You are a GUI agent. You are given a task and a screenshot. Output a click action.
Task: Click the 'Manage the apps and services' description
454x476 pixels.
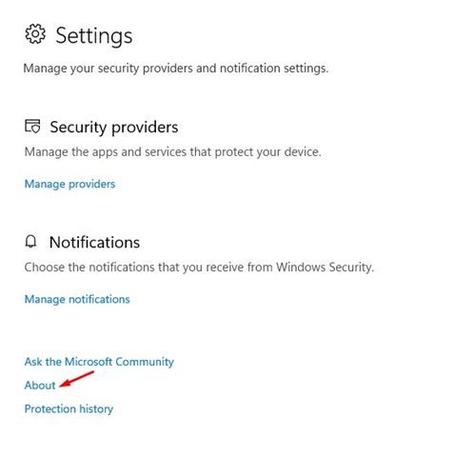click(173, 152)
